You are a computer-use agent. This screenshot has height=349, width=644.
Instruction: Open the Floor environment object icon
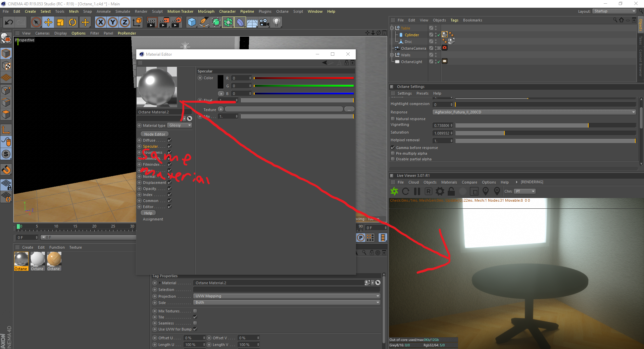coord(252,22)
